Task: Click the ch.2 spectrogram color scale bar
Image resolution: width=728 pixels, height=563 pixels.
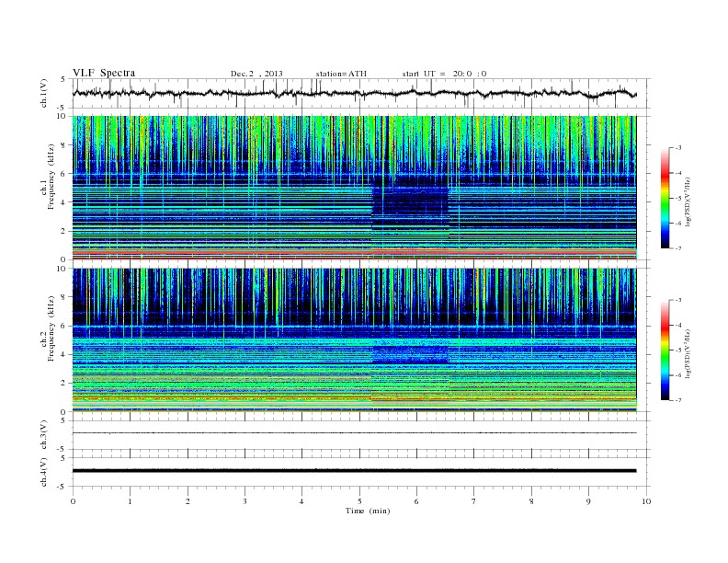Action: click(665, 350)
